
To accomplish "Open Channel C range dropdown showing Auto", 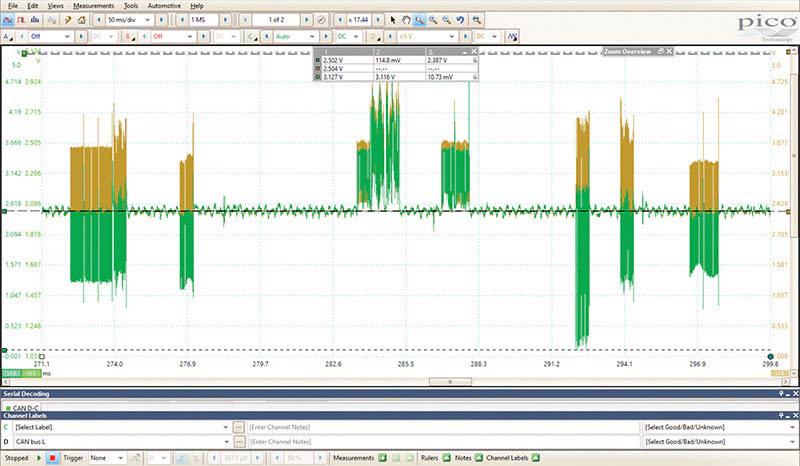I will click(312, 36).
